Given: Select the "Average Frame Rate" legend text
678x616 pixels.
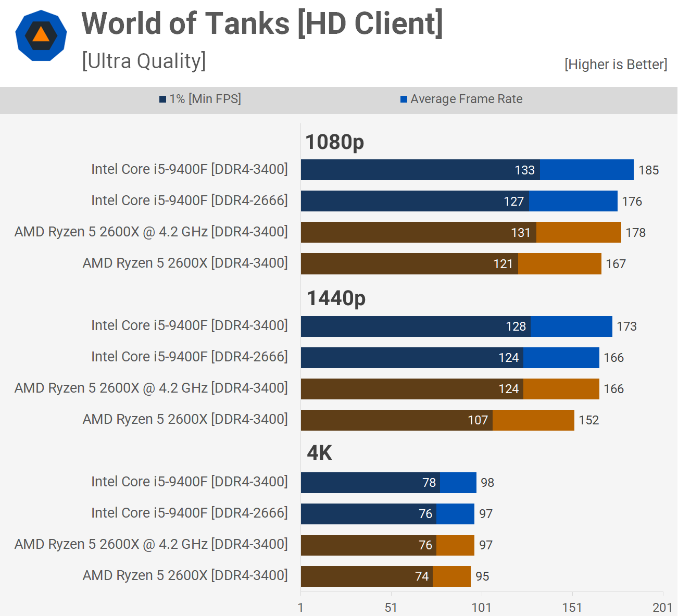Looking at the screenshot, I should point(466,99).
